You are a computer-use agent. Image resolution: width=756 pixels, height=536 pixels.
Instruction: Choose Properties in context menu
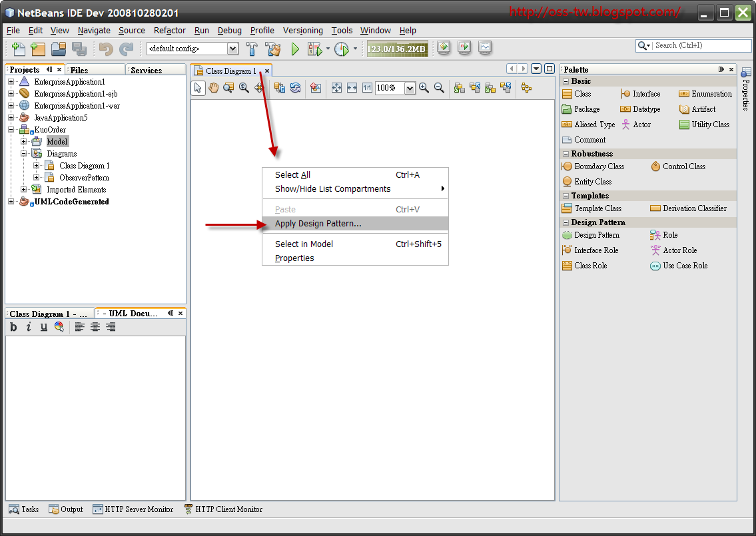pos(355,258)
